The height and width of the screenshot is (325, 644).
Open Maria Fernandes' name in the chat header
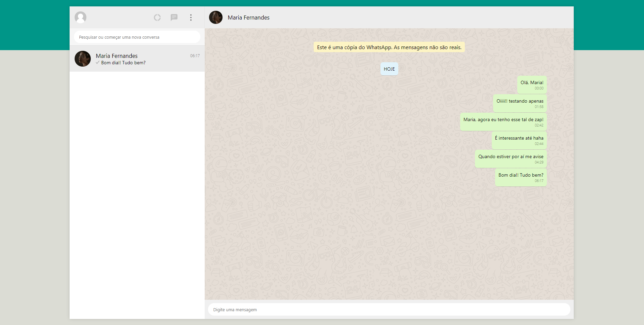coord(248,17)
